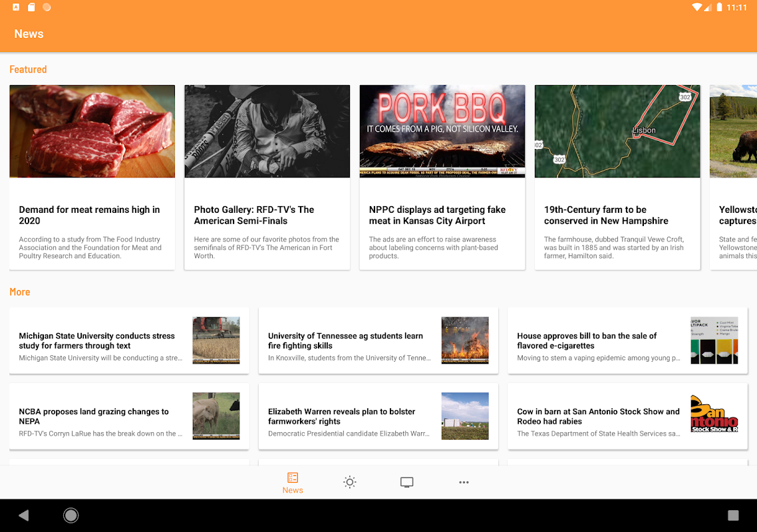Open the TV screen icon tab

click(x=407, y=482)
